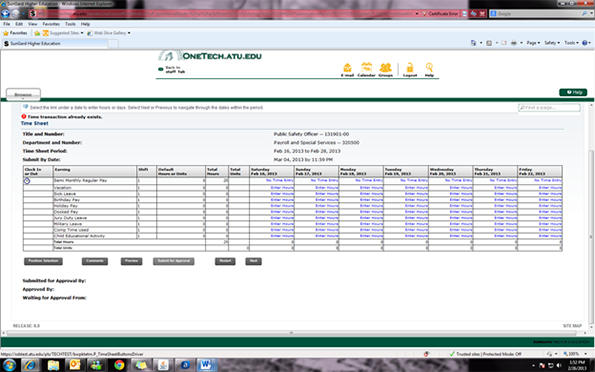Open the Page dropdown in command bar
The width and height of the screenshot is (595, 372).
533,43
